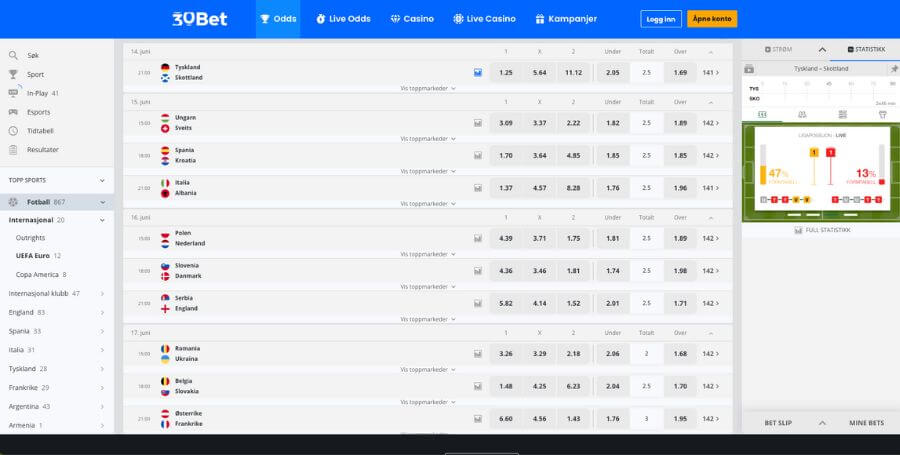Image resolution: width=900 pixels, height=455 pixels.
Task: Open stats icon for Italia–Albania match
Action: (478, 188)
